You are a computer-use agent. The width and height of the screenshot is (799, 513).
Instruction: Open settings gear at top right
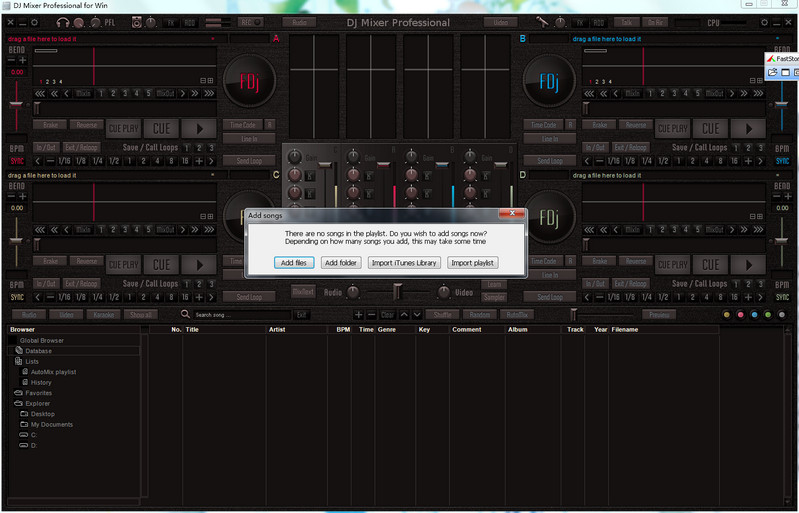764,22
